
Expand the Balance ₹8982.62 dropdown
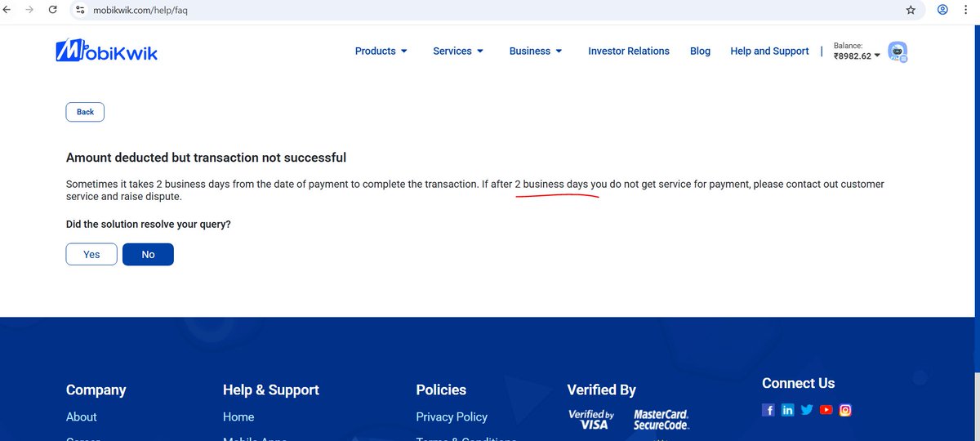tap(857, 51)
